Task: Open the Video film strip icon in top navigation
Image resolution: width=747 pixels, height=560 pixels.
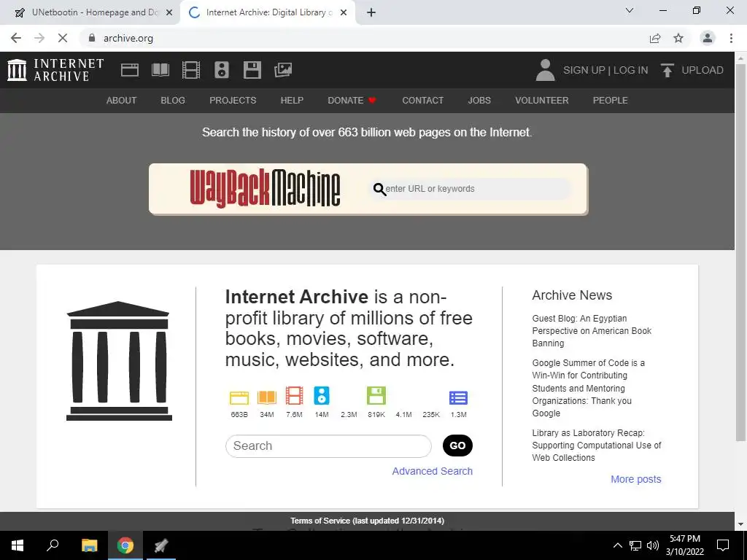Action: tap(191, 70)
